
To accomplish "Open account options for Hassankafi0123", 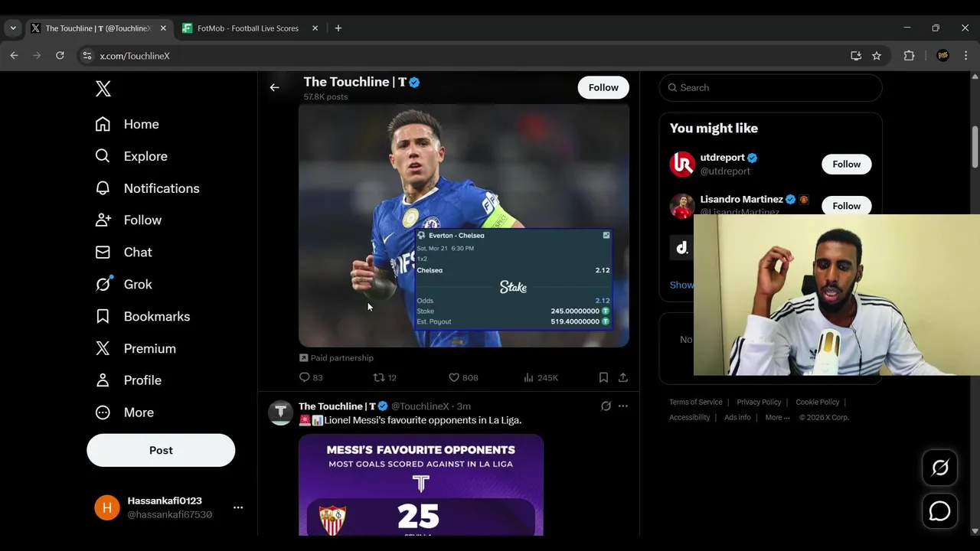I will pos(238,507).
